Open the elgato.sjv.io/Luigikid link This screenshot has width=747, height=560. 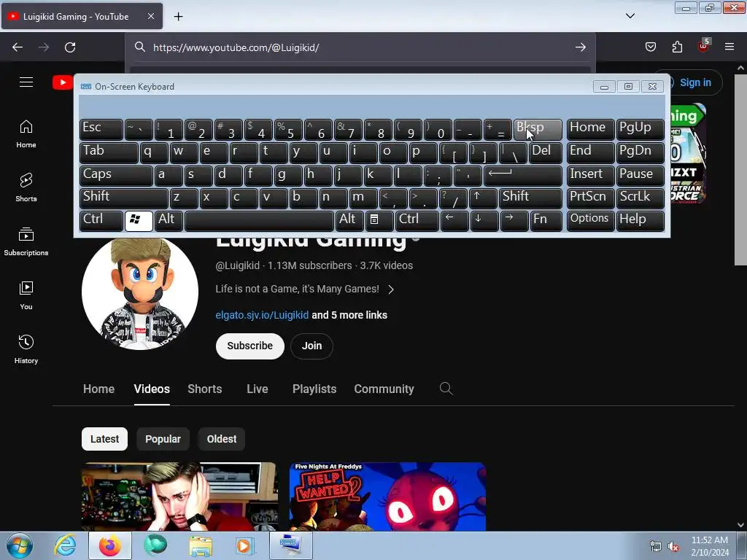(262, 315)
